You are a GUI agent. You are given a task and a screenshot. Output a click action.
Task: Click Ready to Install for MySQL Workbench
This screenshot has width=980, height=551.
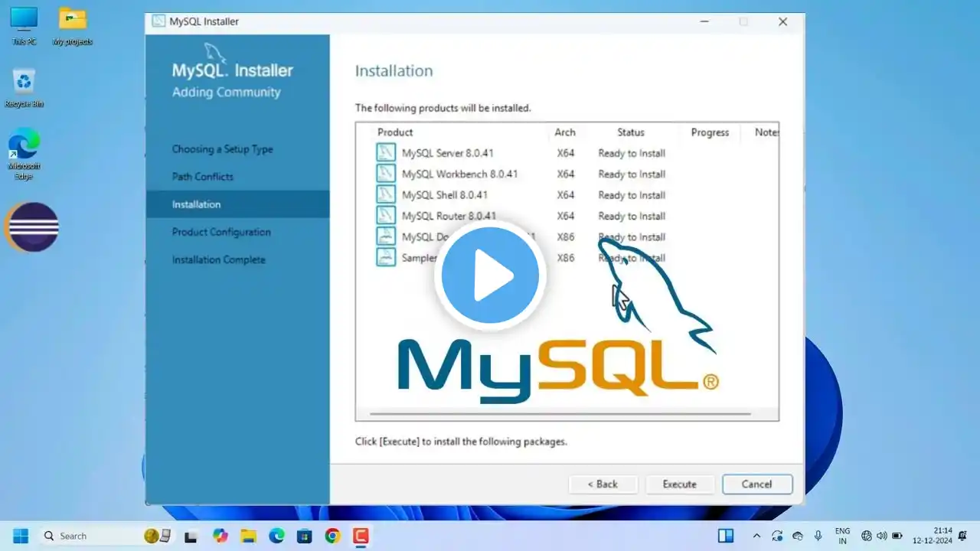point(632,174)
